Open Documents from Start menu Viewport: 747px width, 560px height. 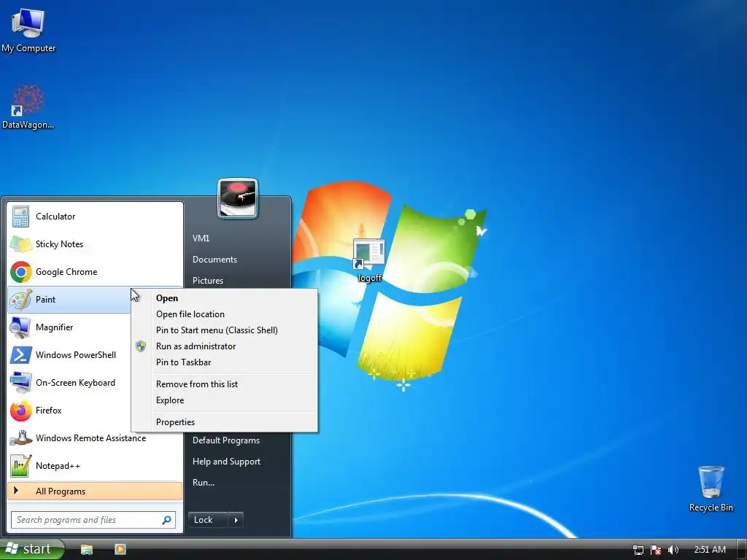pyautogui.click(x=214, y=260)
